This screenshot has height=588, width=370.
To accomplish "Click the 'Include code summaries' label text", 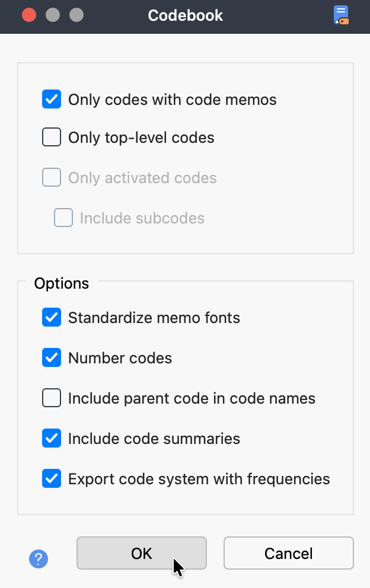I will click(154, 438).
